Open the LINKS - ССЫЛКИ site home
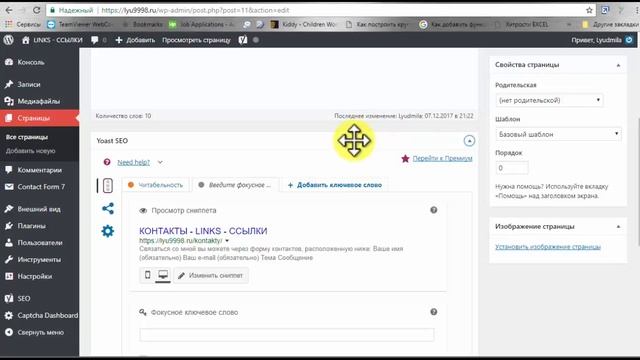640x360 pixels. pyautogui.click(x=52, y=40)
